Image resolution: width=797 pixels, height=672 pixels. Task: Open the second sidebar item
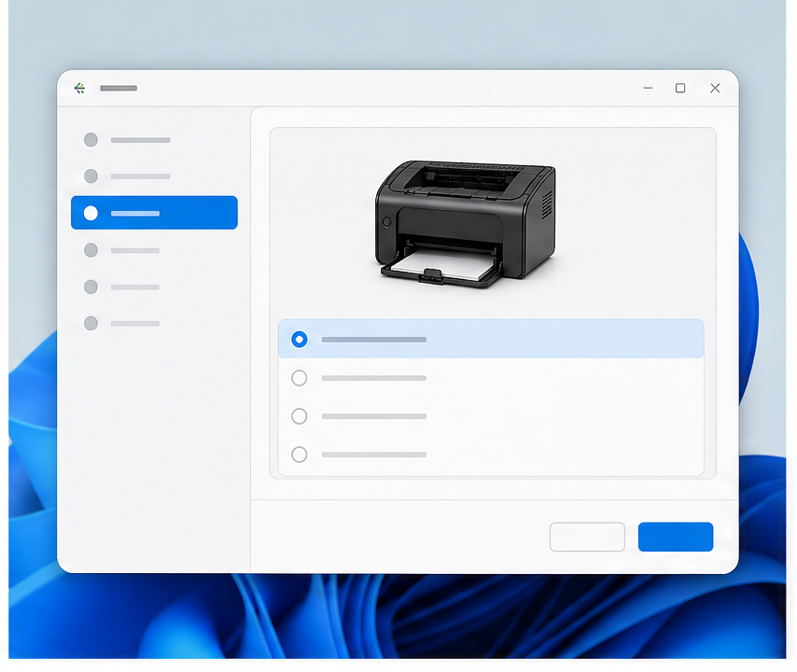127,176
